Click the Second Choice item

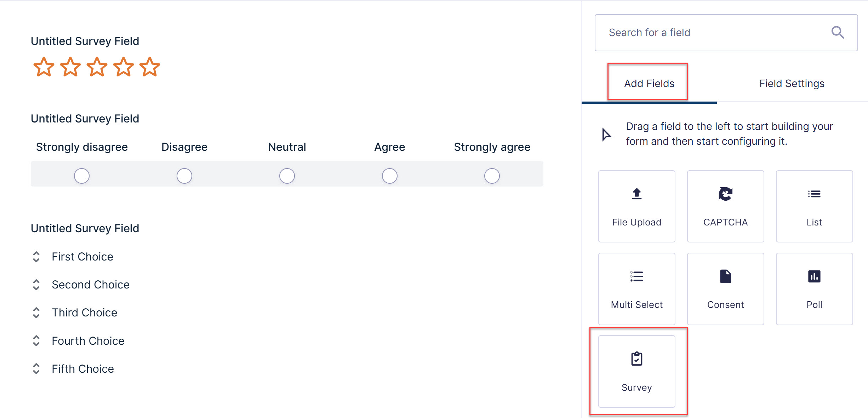tap(91, 284)
